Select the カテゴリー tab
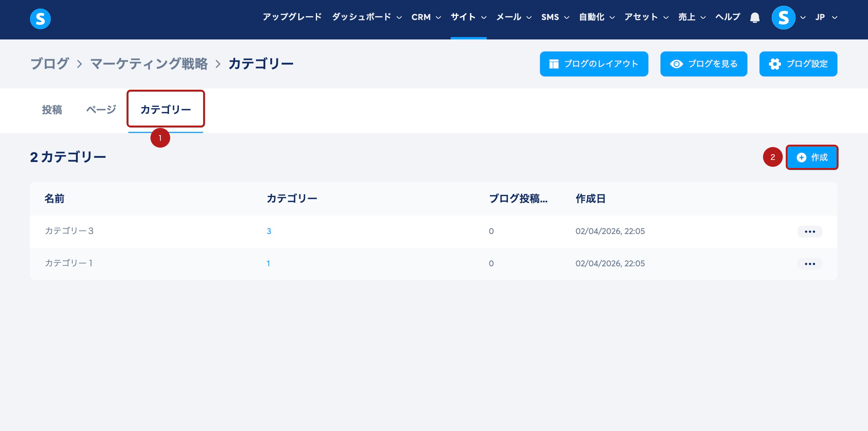The width and height of the screenshot is (868, 431). [x=165, y=110]
